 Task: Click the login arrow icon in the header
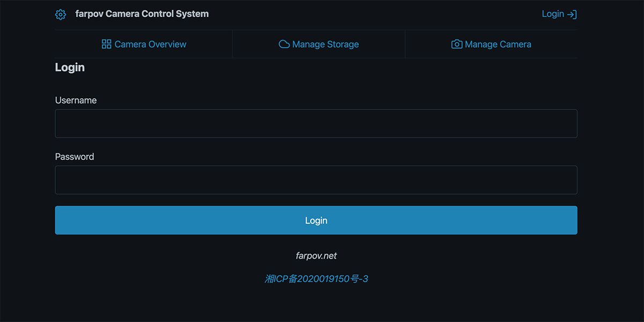[572, 14]
